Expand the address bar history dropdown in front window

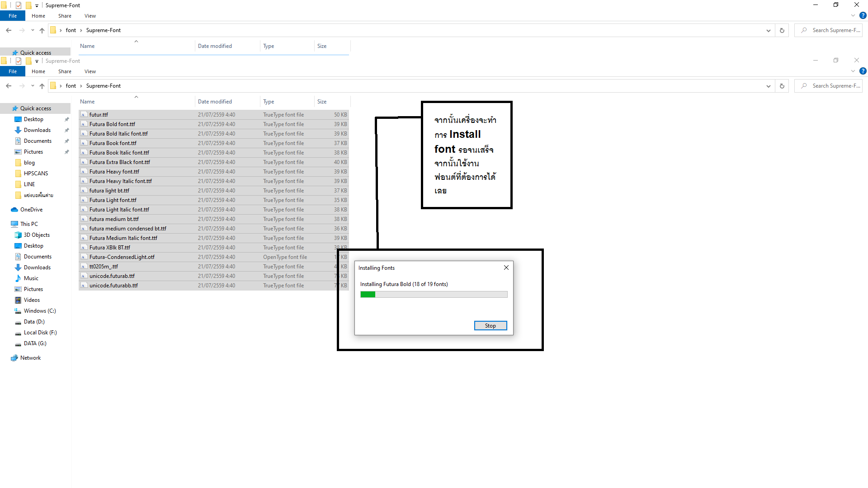pos(769,86)
